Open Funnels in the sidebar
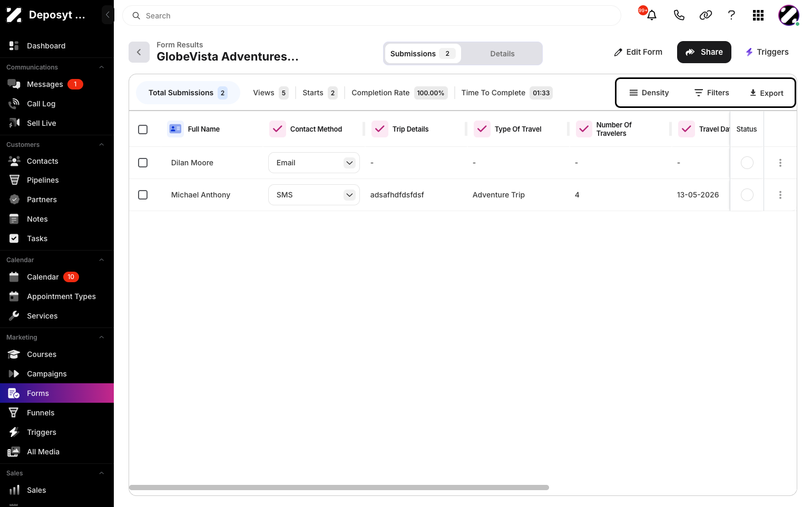 coord(57,413)
